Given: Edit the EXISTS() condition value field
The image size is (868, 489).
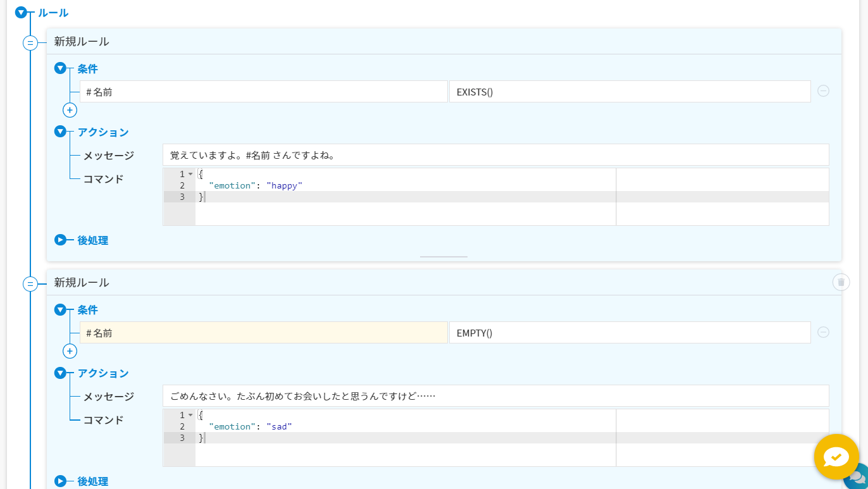Looking at the screenshot, I should pos(630,92).
